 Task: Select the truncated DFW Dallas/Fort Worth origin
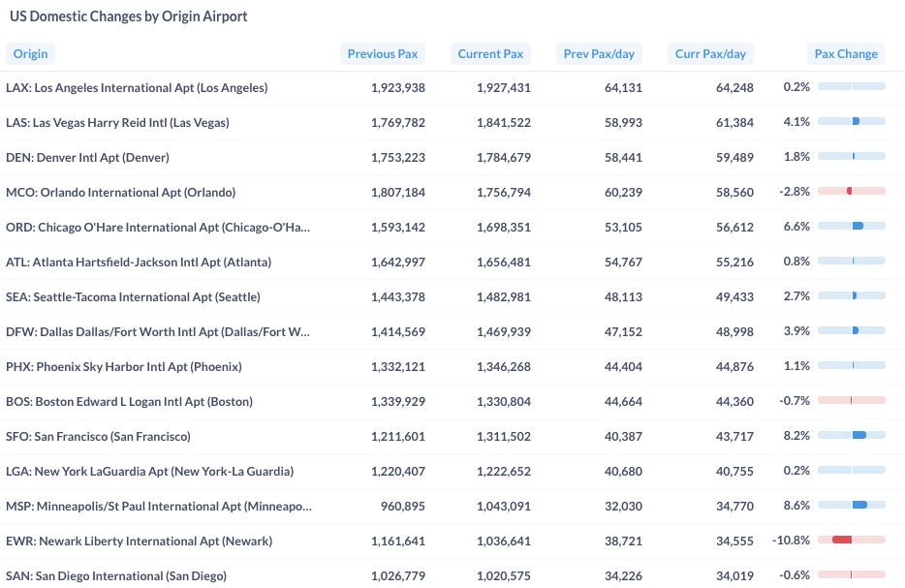point(158,332)
